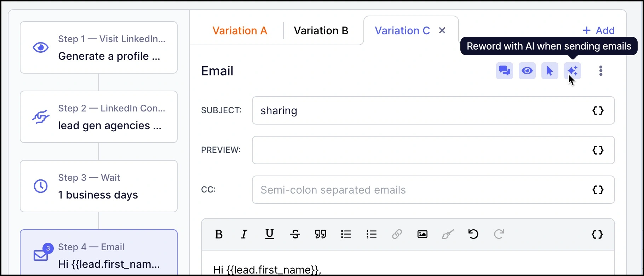
Task: Click the cursor pointer icon in Email header
Action: point(550,71)
